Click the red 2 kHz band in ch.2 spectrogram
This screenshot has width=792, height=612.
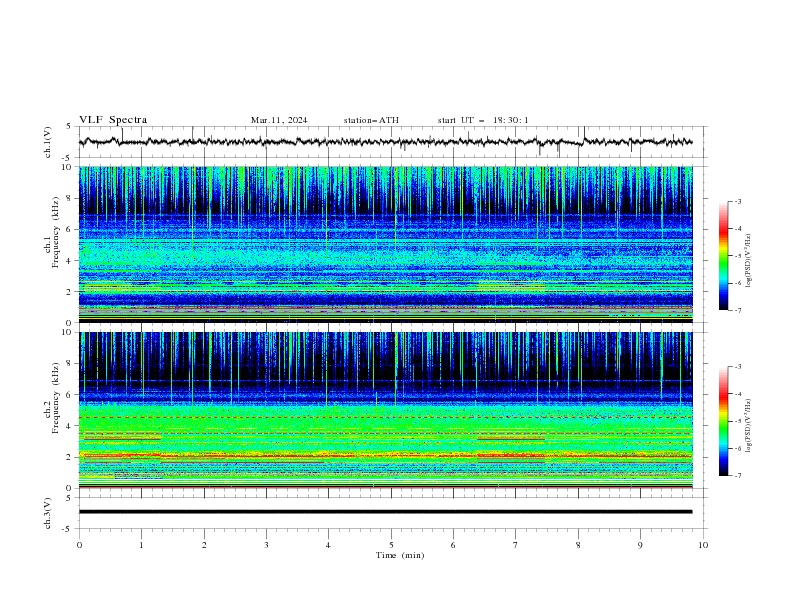(x=385, y=456)
